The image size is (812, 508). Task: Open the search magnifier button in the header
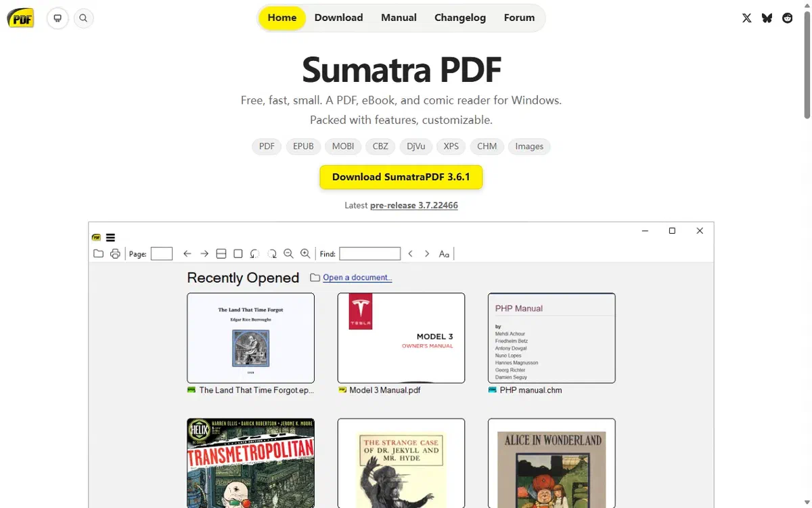[x=83, y=18]
